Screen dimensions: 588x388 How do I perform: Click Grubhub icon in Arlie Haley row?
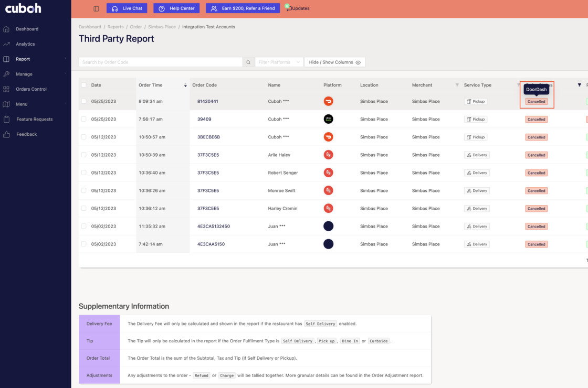(328, 155)
